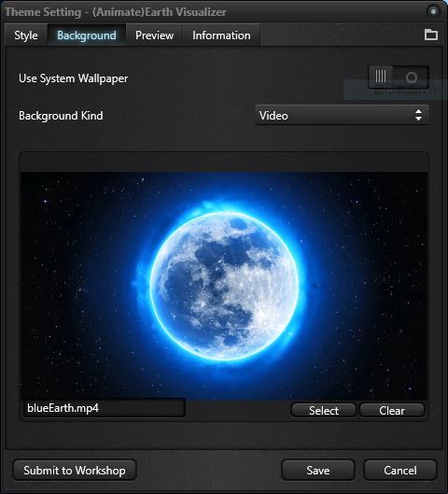The width and height of the screenshot is (448, 494).
Task: Clear the selected background video
Action: (x=392, y=410)
